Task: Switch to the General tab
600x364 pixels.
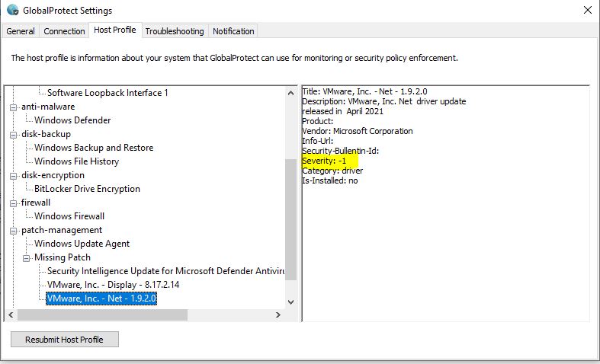Action: tap(21, 31)
